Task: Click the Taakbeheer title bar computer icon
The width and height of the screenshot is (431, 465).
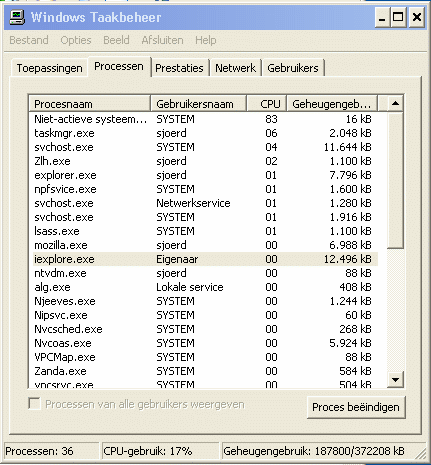Action: point(17,17)
